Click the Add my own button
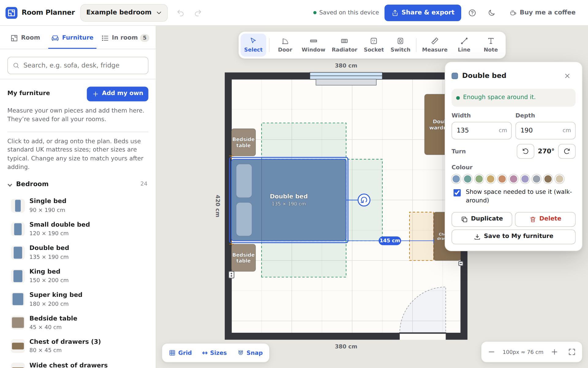The height and width of the screenshot is (368, 588). 118,94
